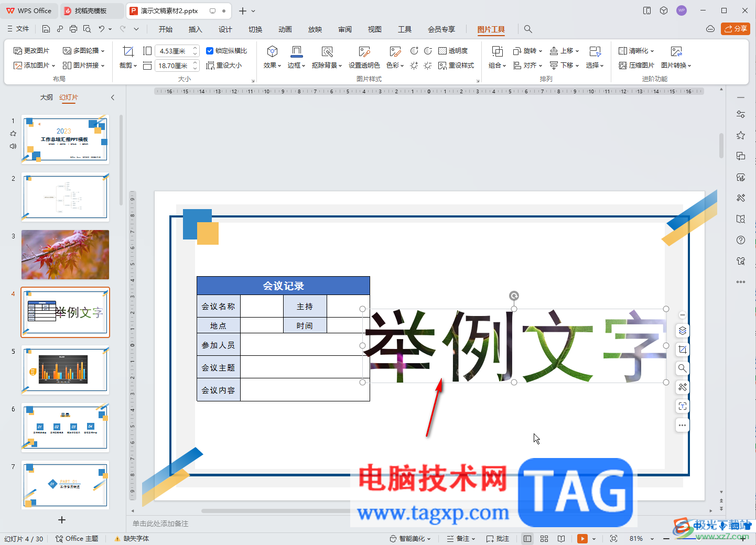The width and height of the screenshot is (756, 545).
Task: Click the Transparency (透明度) button
Action: tap(453, 51)
